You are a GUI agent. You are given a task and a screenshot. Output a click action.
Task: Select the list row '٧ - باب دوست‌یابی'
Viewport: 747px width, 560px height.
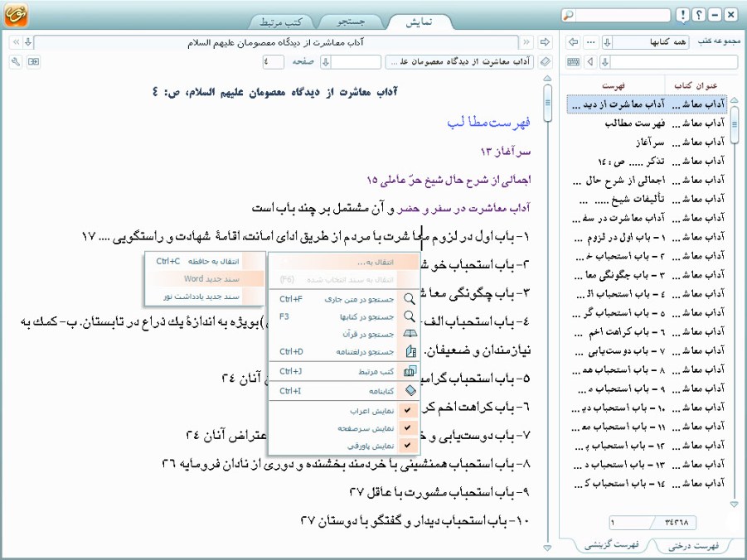point(647,351)
